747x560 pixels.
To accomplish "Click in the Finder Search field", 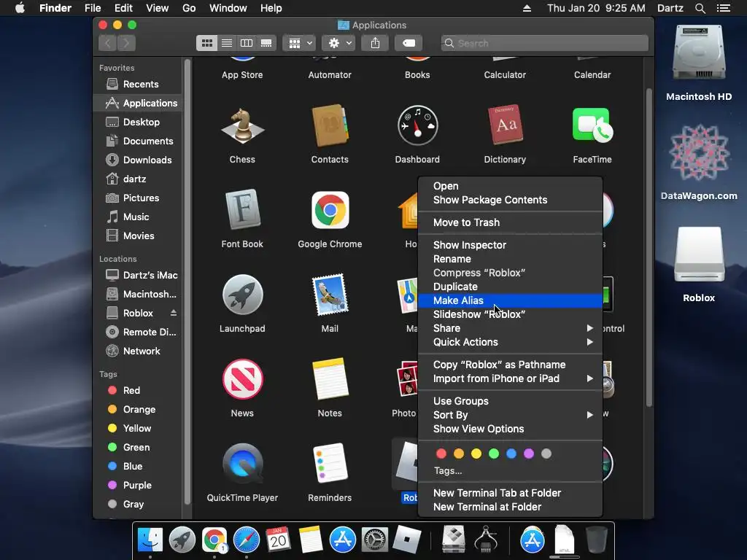I will pos(544,43).
